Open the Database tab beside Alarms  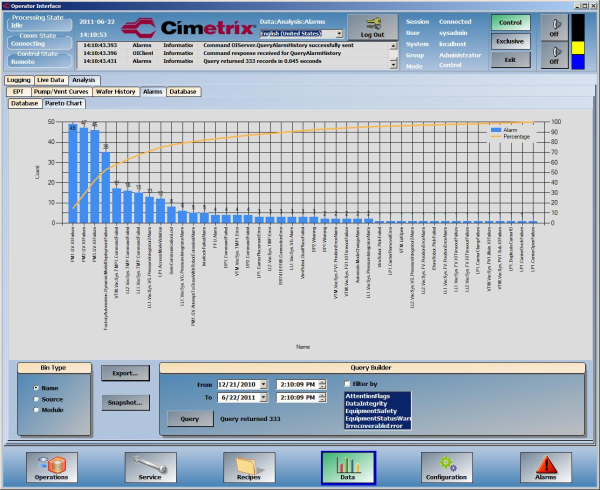(x=183, y=92)
